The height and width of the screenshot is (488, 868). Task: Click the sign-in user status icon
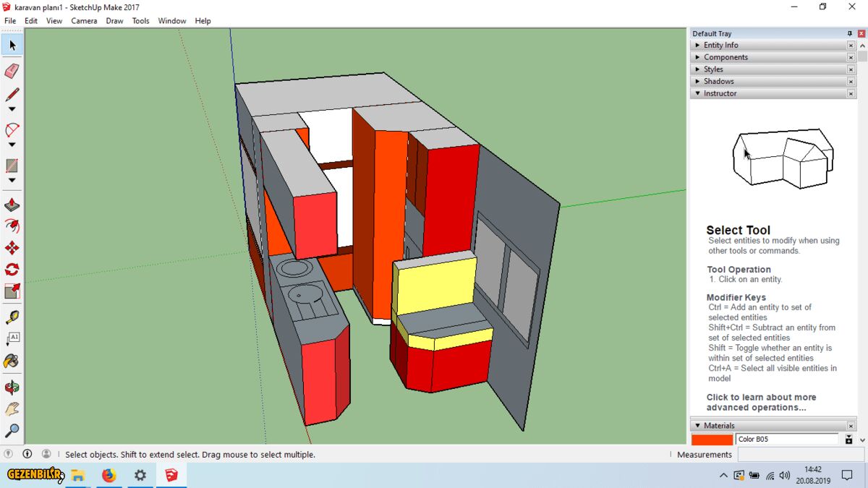46,454
